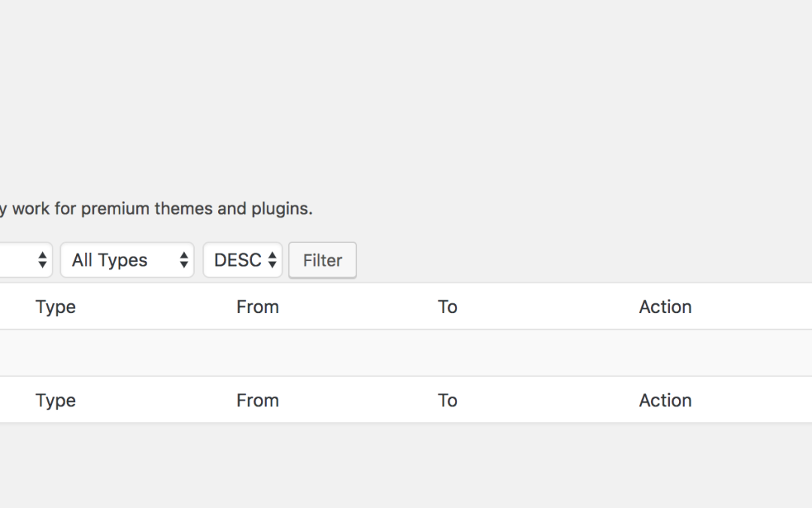The image size is (812, 508).
Task: Select the From column header at table top
Action: click(257, 307)
